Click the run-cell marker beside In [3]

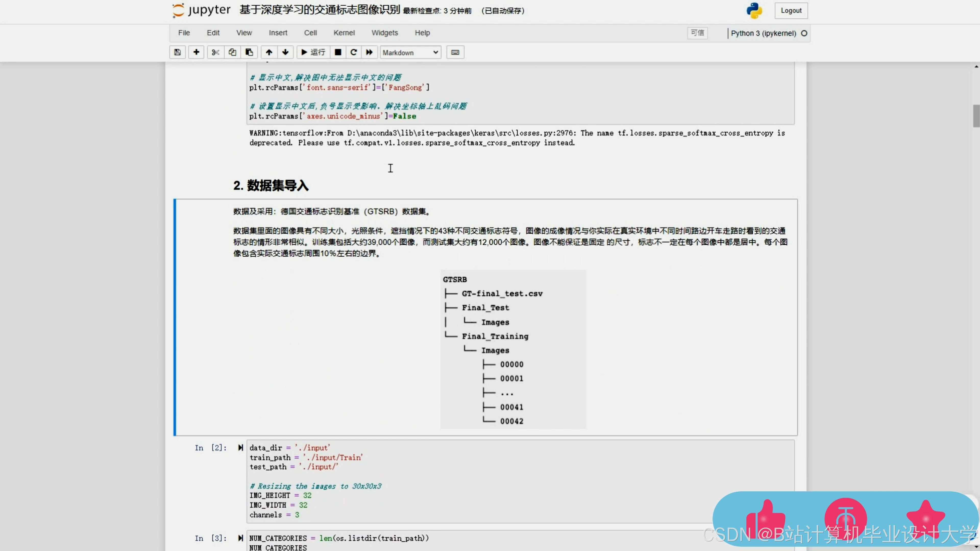point(240,538)
